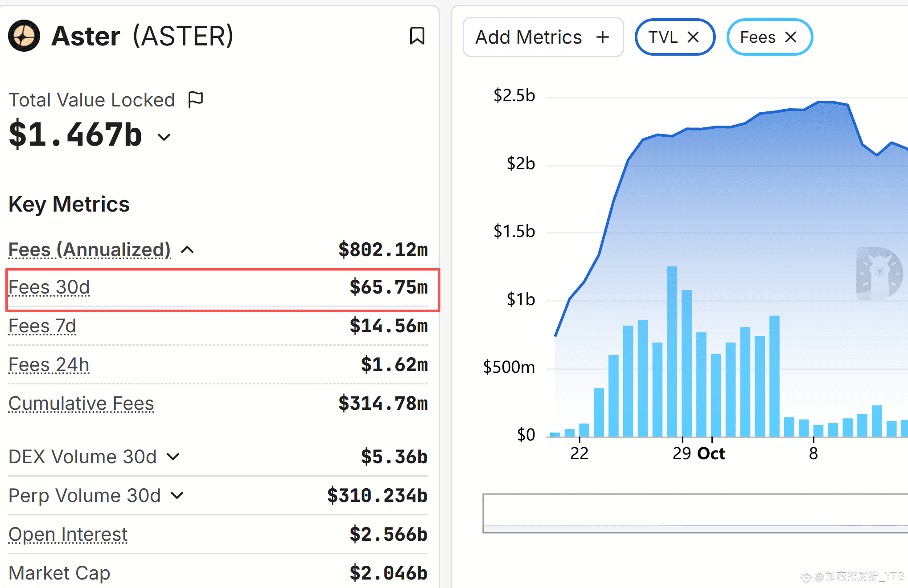Toggle the Fees chart pill
The height and width of the screenshot is (588, 908).
757,37
